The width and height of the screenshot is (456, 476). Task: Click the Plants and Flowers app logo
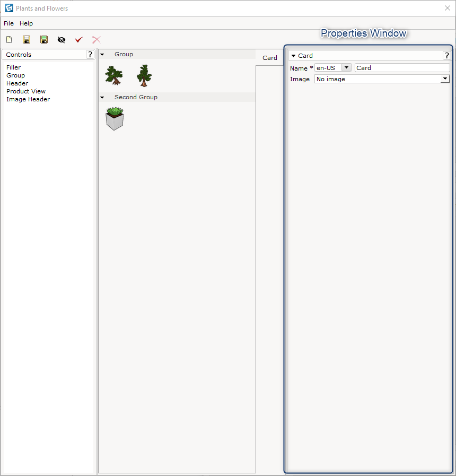tap(9, 8)
